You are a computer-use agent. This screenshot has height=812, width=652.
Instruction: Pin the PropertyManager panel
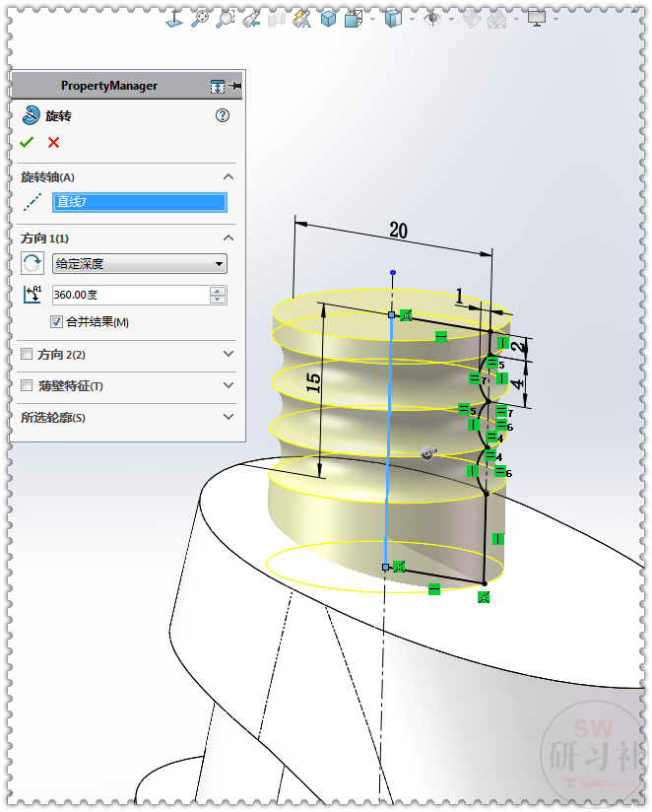[x=235, y=87]
